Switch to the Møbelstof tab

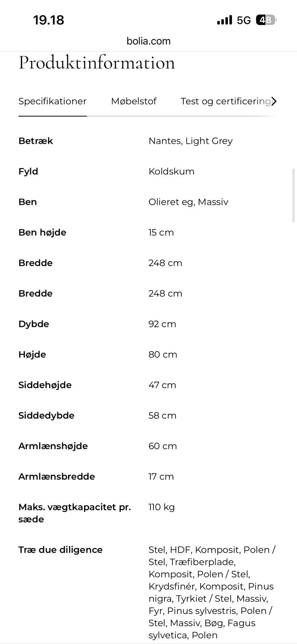[134, 101]
